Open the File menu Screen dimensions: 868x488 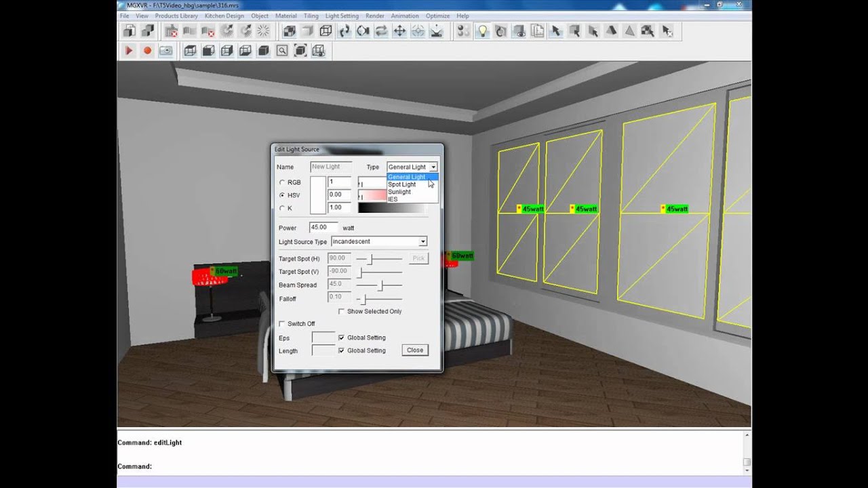pyautogui.click(x=124, y=16)
